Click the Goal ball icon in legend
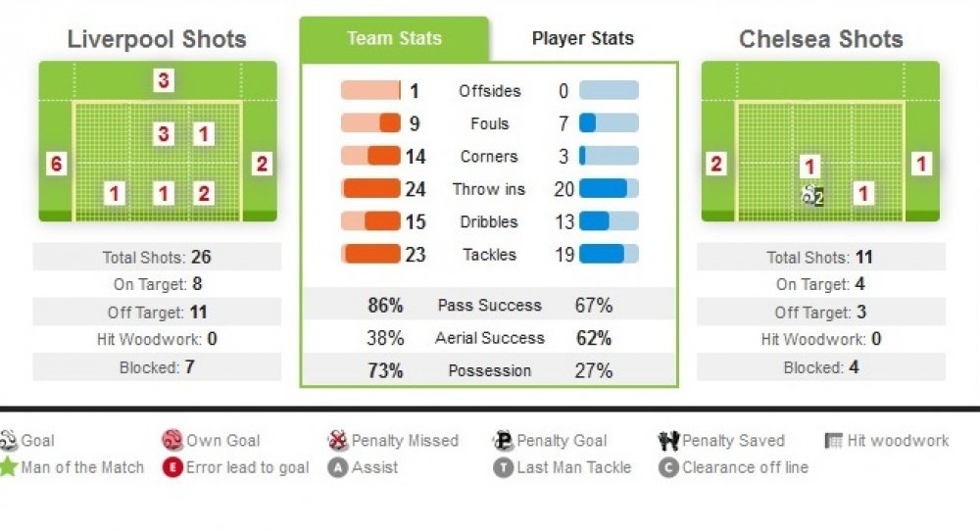980x531 pixels. [x=8, y=441]
